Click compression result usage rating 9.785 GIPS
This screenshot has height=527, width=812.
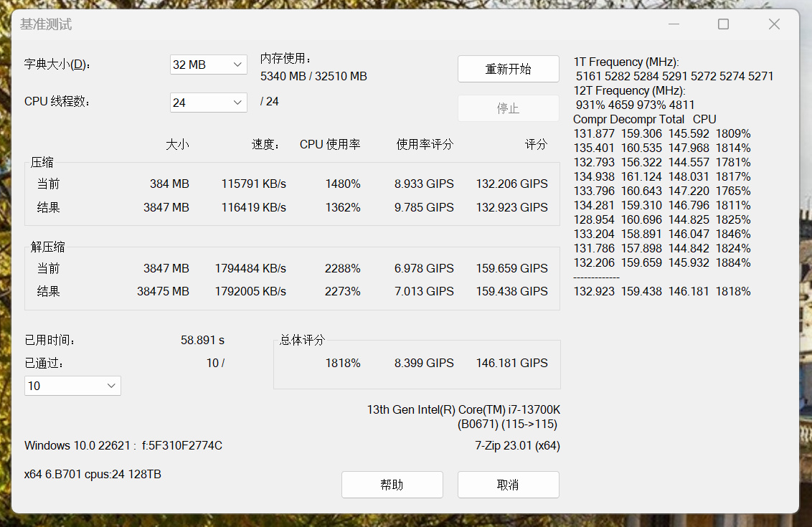424,208
